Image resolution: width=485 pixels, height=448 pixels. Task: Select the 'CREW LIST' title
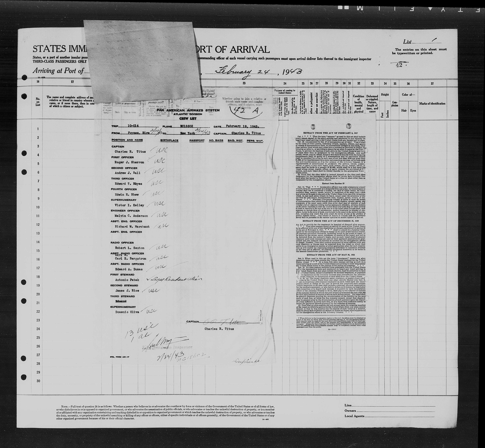click(x=188, y=119)
